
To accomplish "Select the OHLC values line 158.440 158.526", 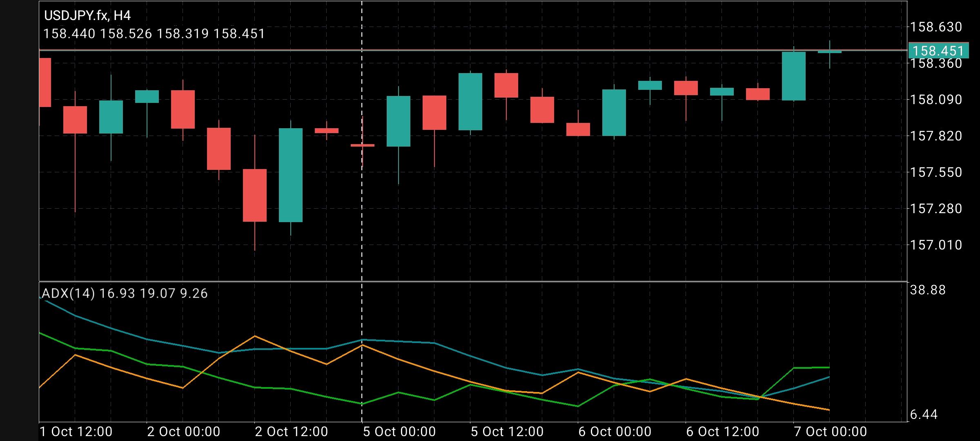I will pos(154,33).
